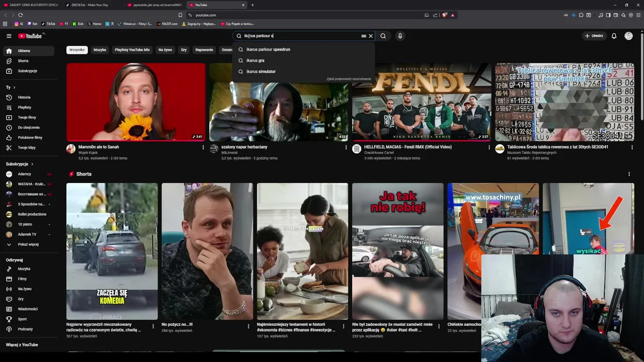Image resolution: width=644 pixels, height=362 pixels.
Task: Click 'Zgłoś podpowiedzi wyszukiwania' link
Action: pos(349,79)
